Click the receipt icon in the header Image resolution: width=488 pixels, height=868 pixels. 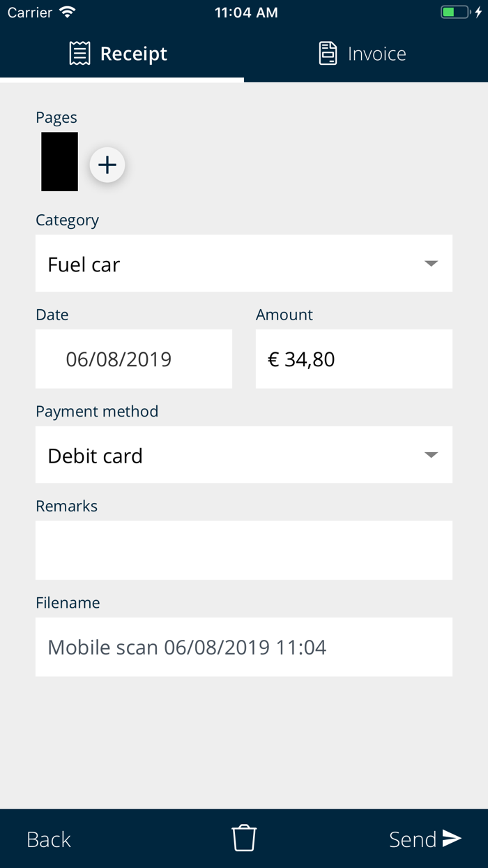tap(80, 54)
